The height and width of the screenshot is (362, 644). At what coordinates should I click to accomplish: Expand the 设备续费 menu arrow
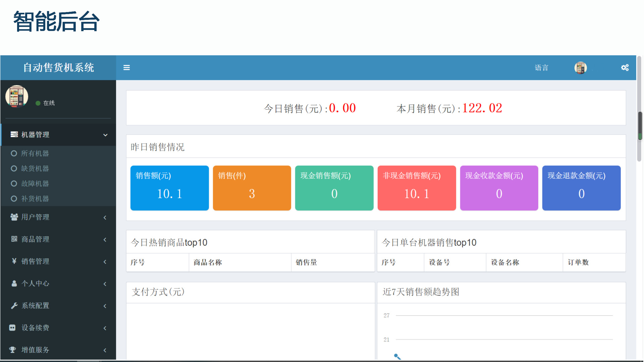[x=105, y=328]
